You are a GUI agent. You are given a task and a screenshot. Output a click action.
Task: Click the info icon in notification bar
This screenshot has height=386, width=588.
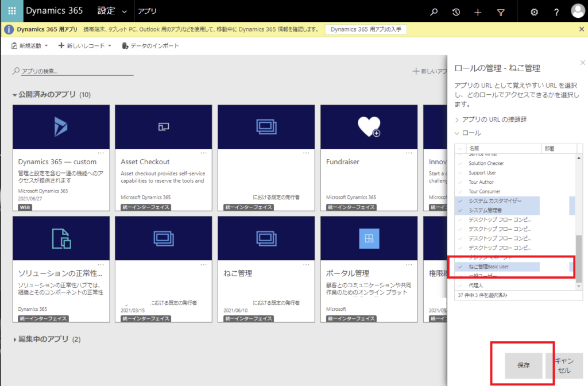click(x=9, y=30)
